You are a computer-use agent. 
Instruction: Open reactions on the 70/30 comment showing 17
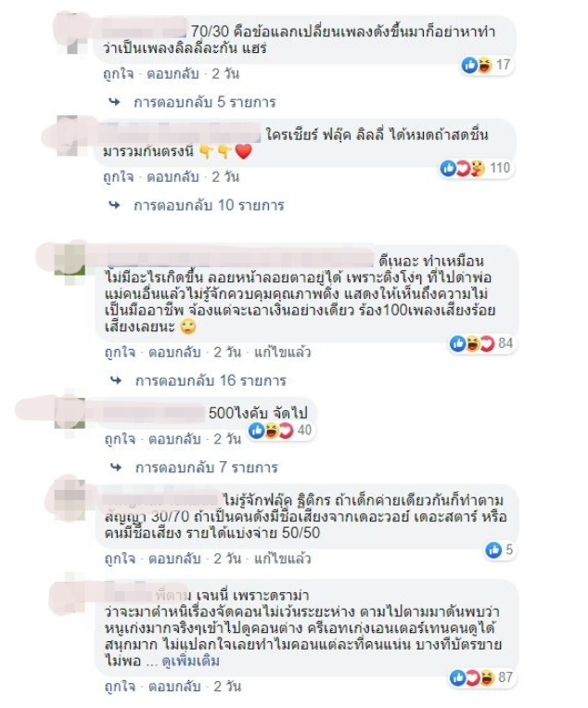486,66
